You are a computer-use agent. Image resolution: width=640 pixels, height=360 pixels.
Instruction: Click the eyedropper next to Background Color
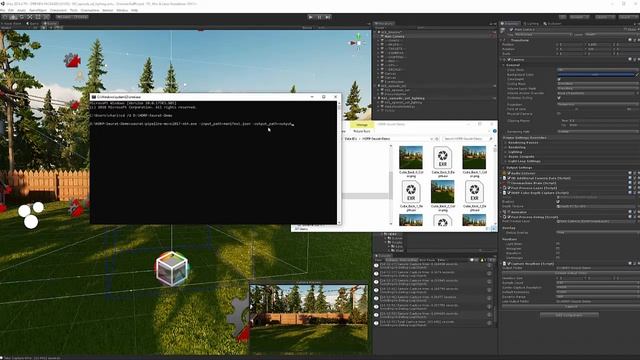click(x=637, y=75)
